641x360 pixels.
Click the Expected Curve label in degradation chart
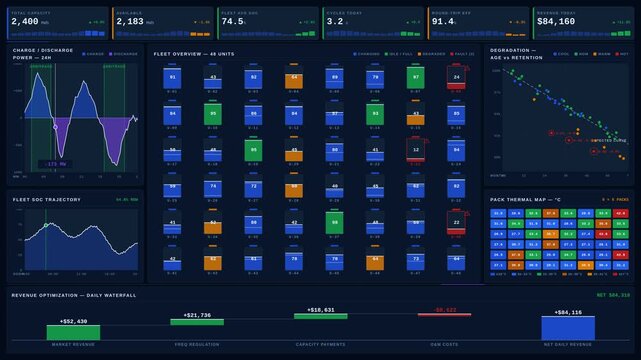[608, 140]
